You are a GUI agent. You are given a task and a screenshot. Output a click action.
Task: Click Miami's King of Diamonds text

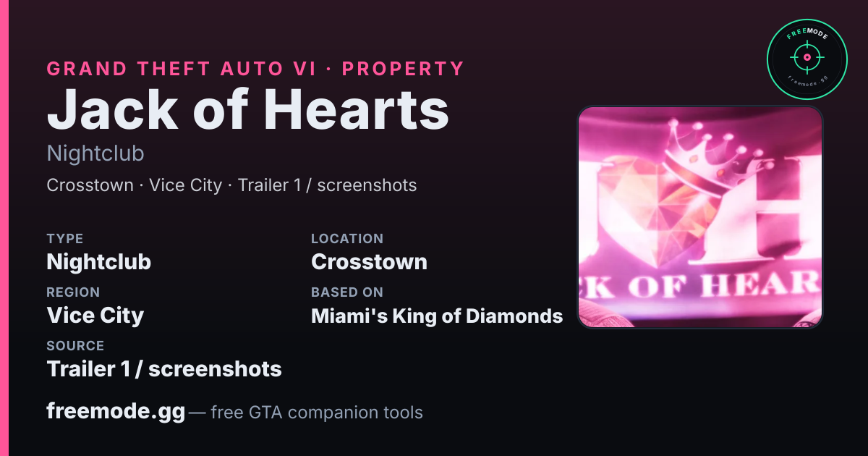click(x=437, y=316)
